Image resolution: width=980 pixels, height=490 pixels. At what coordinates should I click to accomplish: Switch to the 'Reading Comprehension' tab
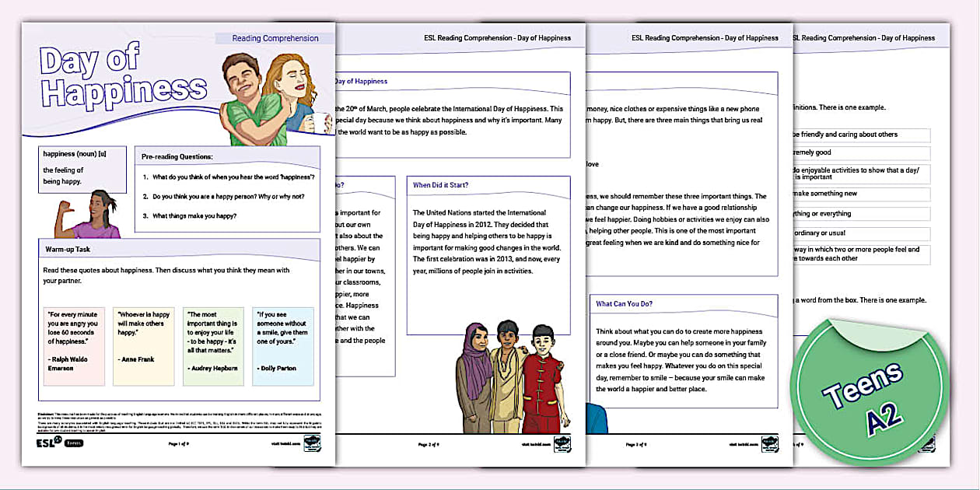[x=275, y=37]
